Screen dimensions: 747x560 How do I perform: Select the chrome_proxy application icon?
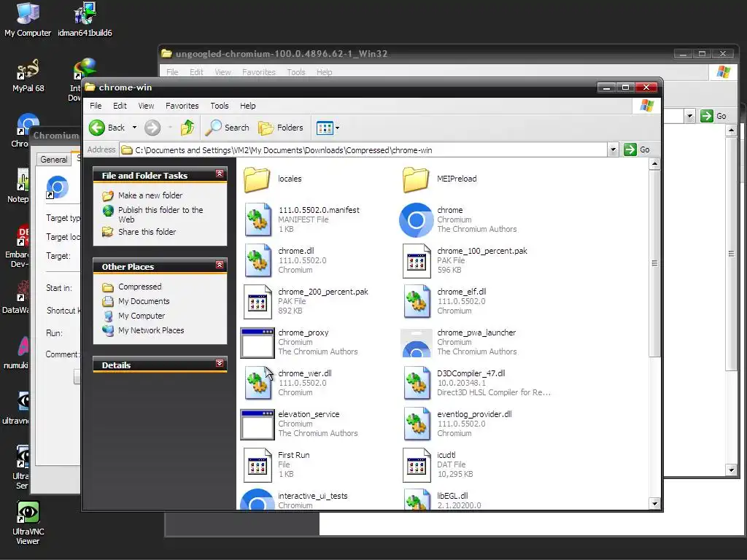click(258, 343)
